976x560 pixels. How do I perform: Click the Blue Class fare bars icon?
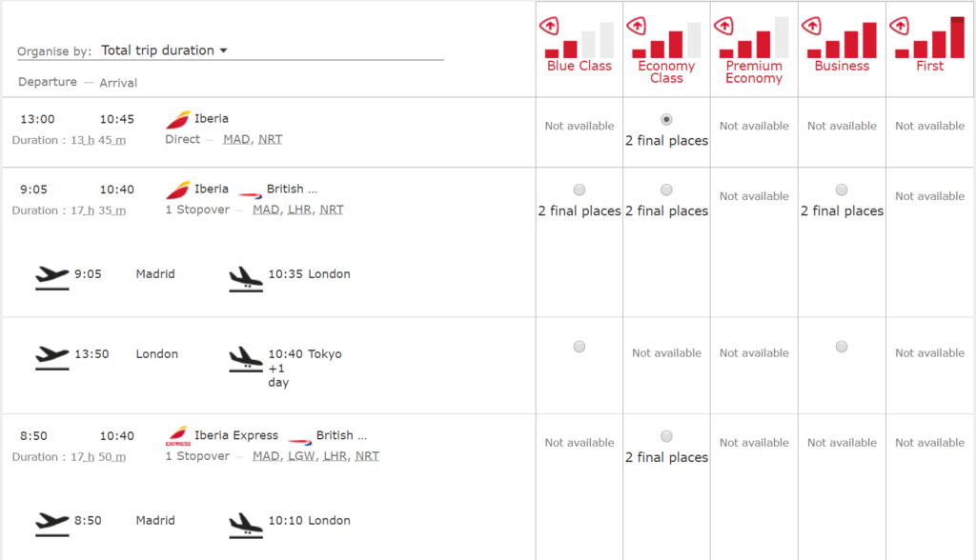coord(579,39)
